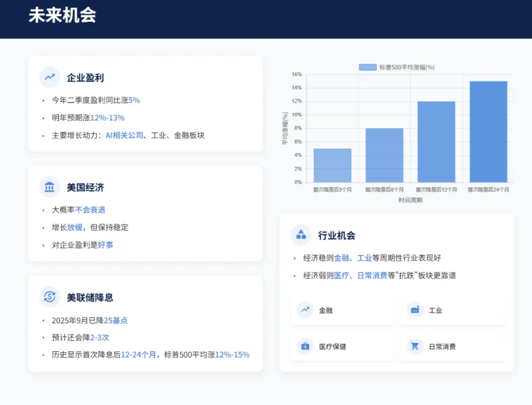Screen dimensions: 532x405
Task: Click the 首次降息后3个月 bar
Action: 332,166
